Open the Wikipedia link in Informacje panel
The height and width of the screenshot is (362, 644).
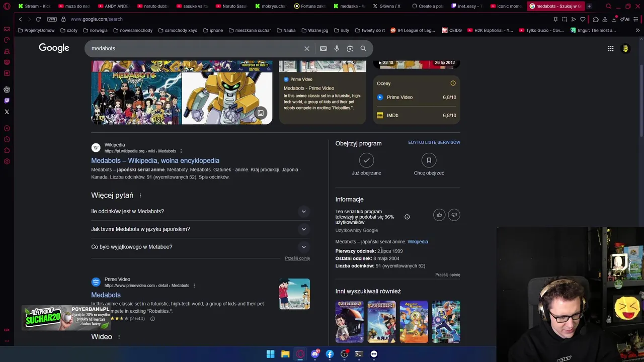coord(418,242)
